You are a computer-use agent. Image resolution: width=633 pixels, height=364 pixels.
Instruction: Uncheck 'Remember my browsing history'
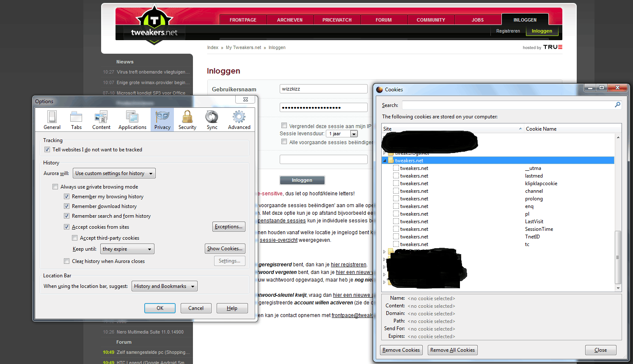pyautogui.click(x=66, y=197)
